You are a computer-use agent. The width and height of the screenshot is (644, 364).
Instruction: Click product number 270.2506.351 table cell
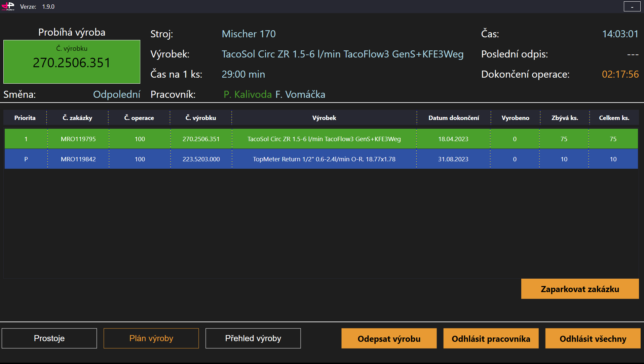[x=201, y=139]
